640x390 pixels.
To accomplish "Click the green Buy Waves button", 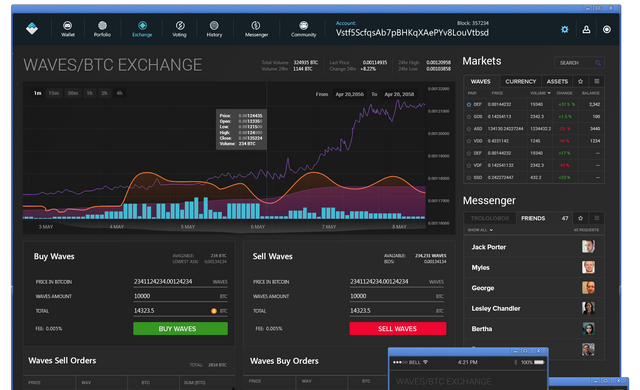I will (180, 328).
